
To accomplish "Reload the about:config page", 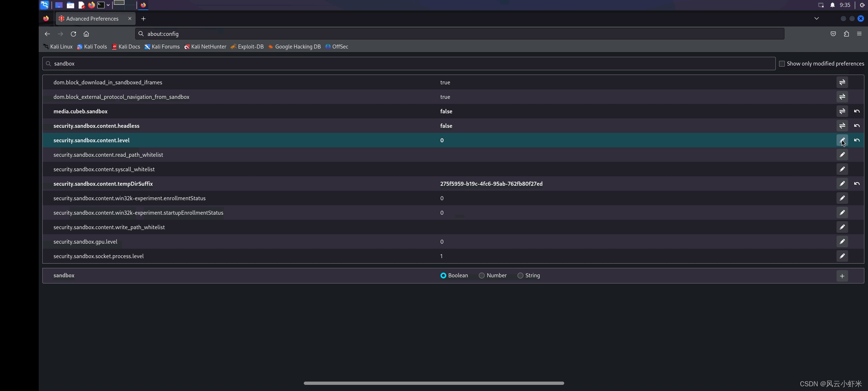I will [73, 34].
